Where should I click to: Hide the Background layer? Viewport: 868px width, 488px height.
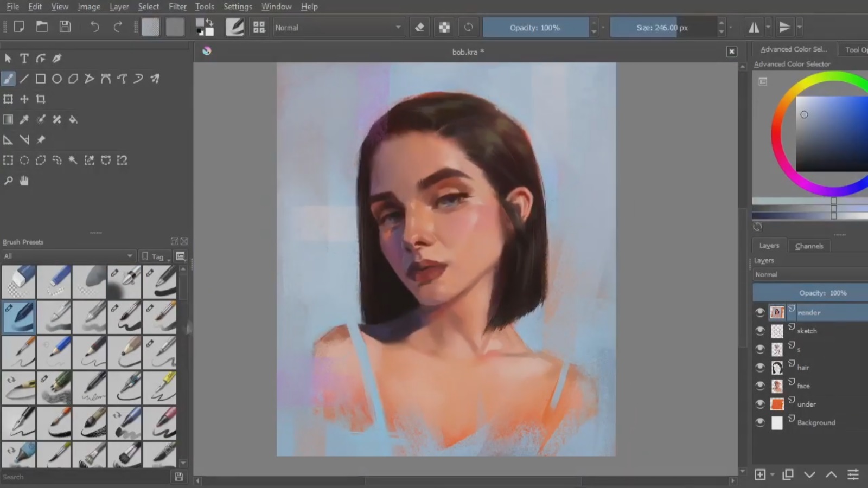click(x=760, y=422)
